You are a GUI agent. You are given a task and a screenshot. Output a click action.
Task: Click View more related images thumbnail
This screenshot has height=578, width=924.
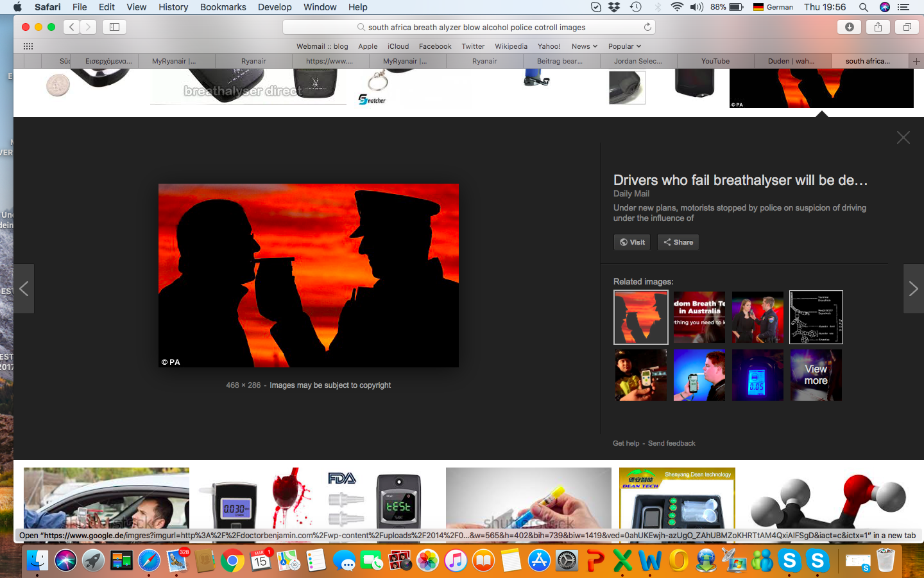[x=816, y=375]
